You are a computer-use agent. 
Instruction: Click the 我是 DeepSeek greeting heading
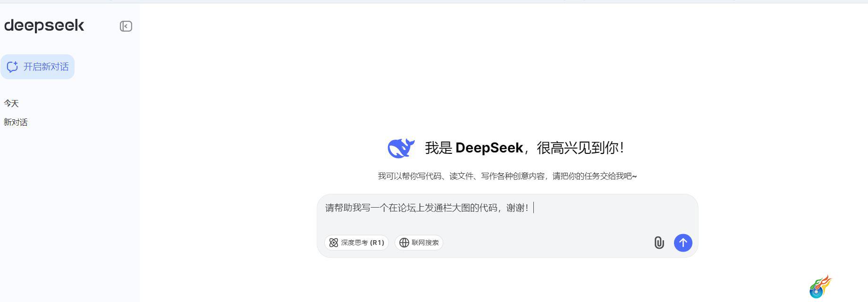pos(524,148)
